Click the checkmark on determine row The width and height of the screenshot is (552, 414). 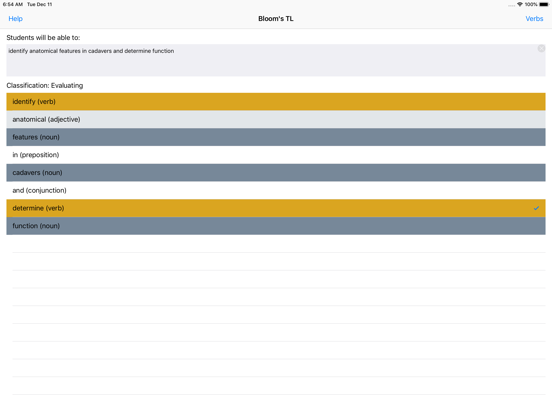click(536, 208)
